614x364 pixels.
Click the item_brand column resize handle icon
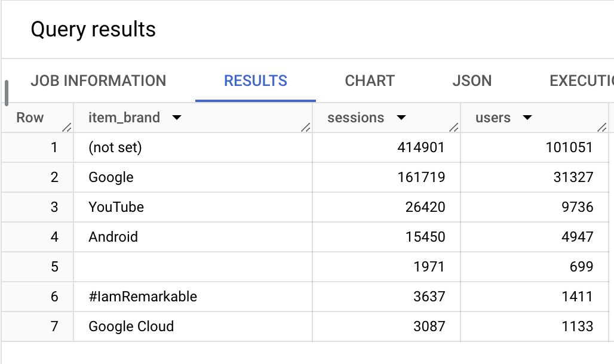306,127
